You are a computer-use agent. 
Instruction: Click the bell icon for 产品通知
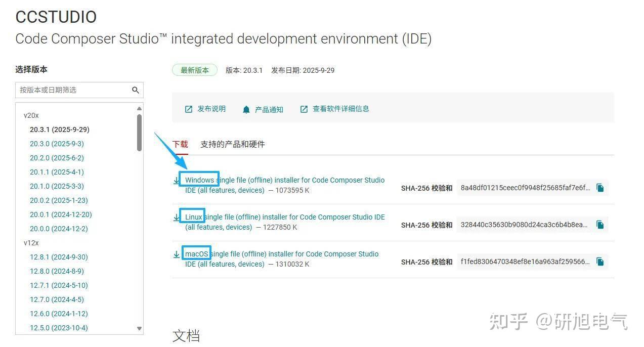246,109
